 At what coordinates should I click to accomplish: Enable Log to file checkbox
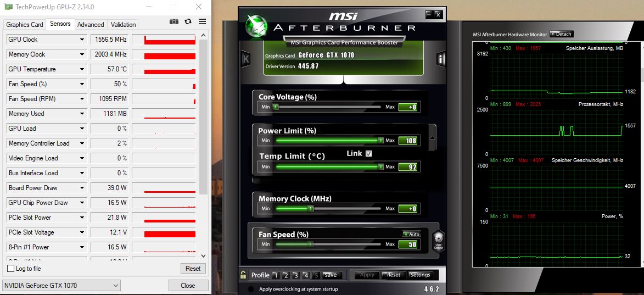point(10,269)
